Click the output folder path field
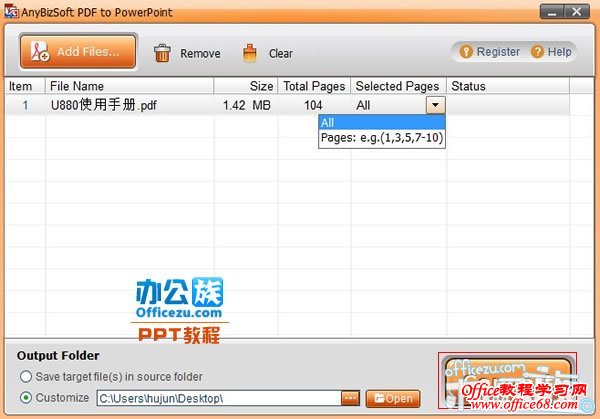Image resolution: width=600 pixels, height=419 pixels. pos(219,398)
